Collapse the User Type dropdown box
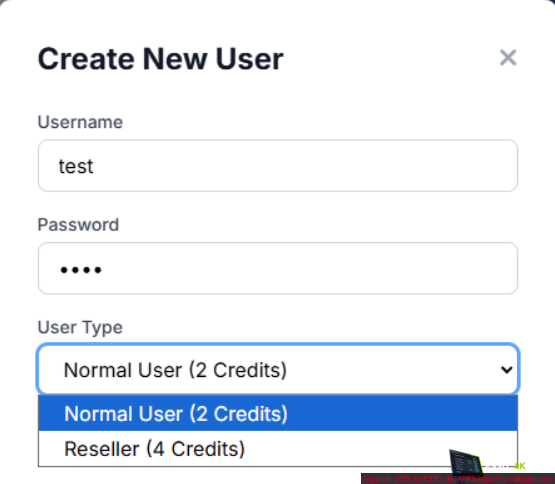This screenshot has width=555, height=484. click(x=278, y=369)
